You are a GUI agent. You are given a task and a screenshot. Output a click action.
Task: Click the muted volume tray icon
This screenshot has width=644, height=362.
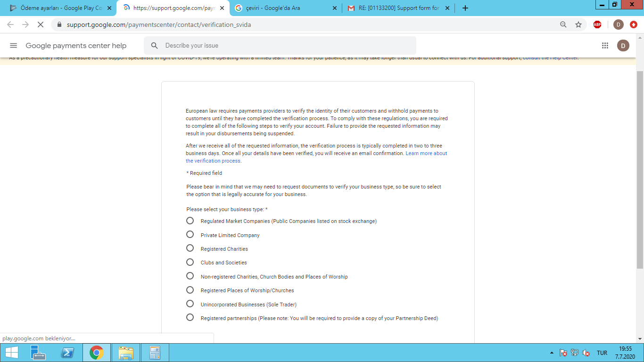pyautogui.click(x=586, y=353)
